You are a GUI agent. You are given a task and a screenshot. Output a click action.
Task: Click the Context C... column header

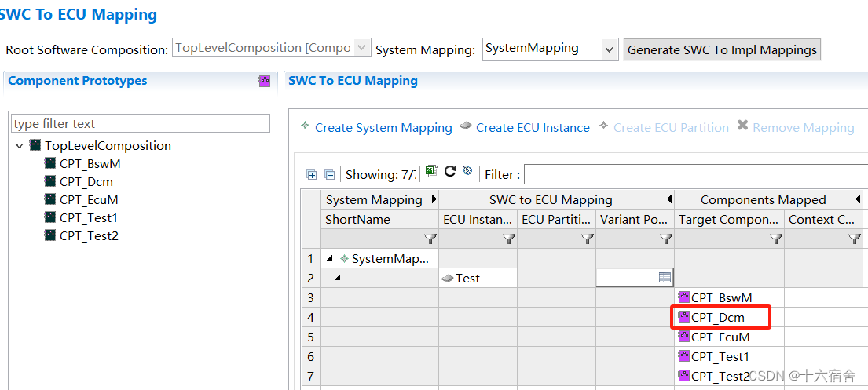(x=824, y=220)
